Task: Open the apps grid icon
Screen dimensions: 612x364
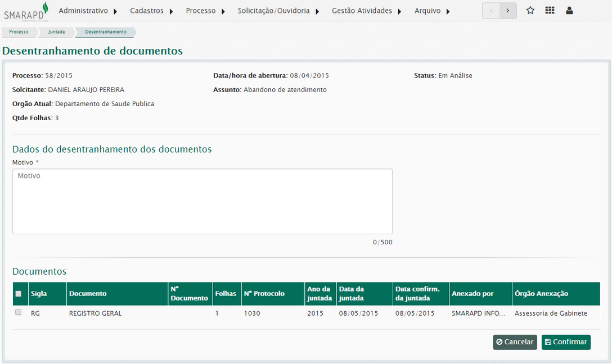Action: pos(550,11)
